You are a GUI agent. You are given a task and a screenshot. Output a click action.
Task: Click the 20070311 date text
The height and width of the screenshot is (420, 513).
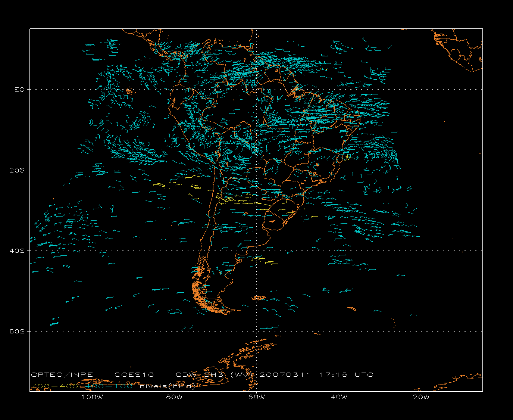click(285, 374)
